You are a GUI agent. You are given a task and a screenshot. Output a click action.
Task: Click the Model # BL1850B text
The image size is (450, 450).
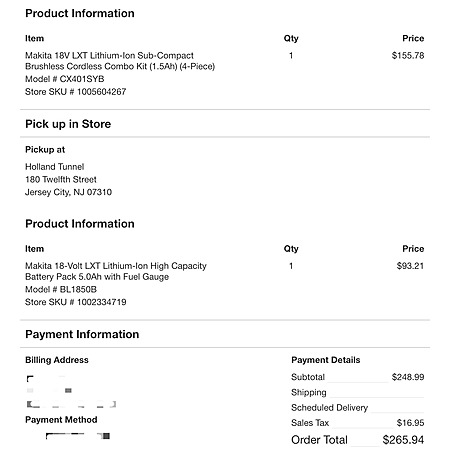tap(61, 289)
